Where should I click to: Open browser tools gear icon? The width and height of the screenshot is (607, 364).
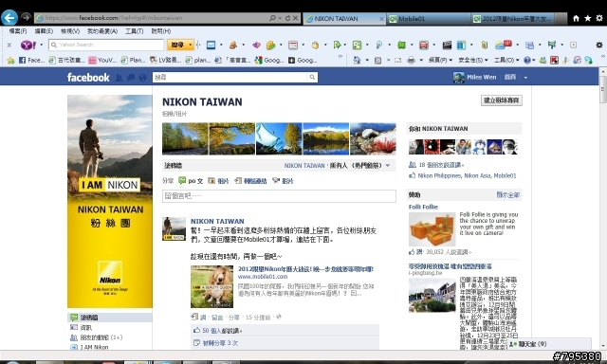(599, 18)
